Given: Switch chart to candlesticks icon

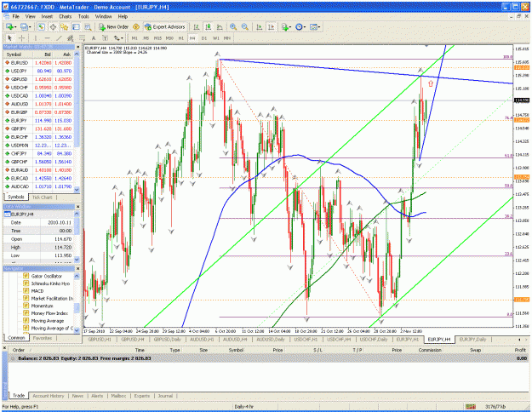Looking at the screenshot, I should click(208, 26).
